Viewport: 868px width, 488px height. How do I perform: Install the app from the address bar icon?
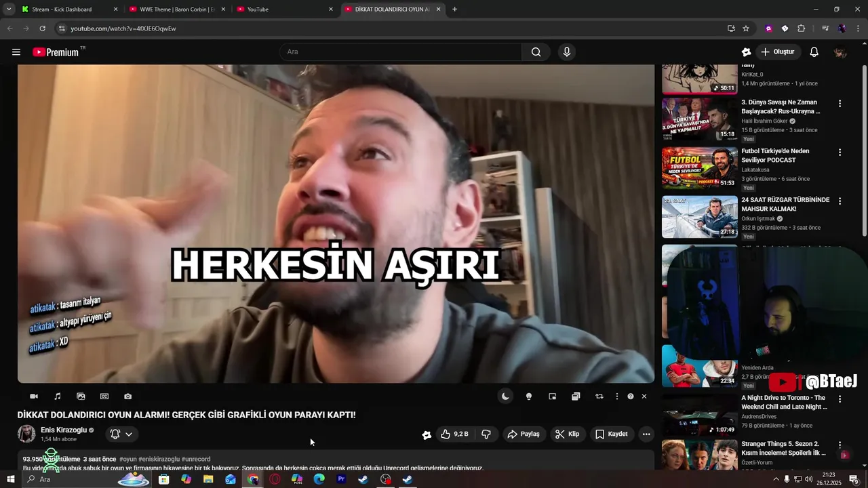(731, 28)
